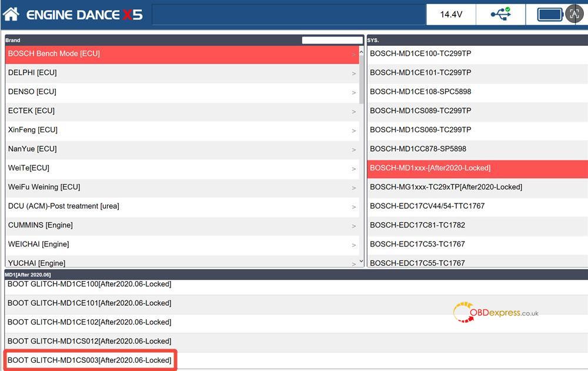Expand the DCU (ACM)-Post treatment row arrow
Image resolution: width=588 pixels, height=371 pixels.
click(x=353, y=207)
